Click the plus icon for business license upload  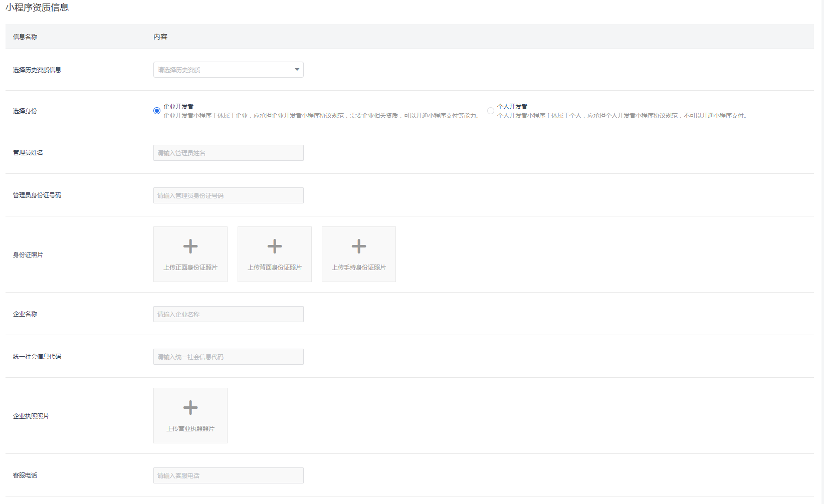point(190,407)
